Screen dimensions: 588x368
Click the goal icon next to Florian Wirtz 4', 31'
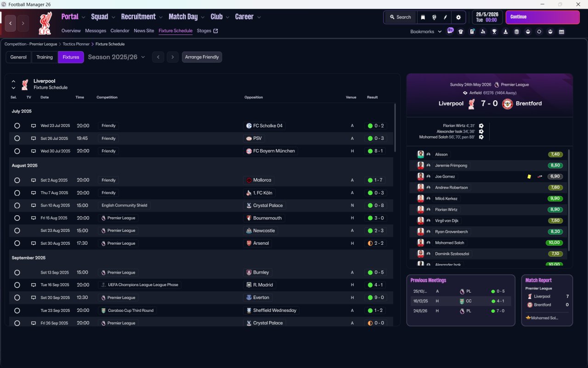[481, 126]
